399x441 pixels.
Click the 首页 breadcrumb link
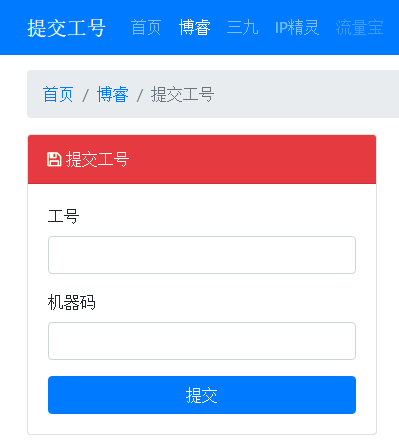coord(58,94)
